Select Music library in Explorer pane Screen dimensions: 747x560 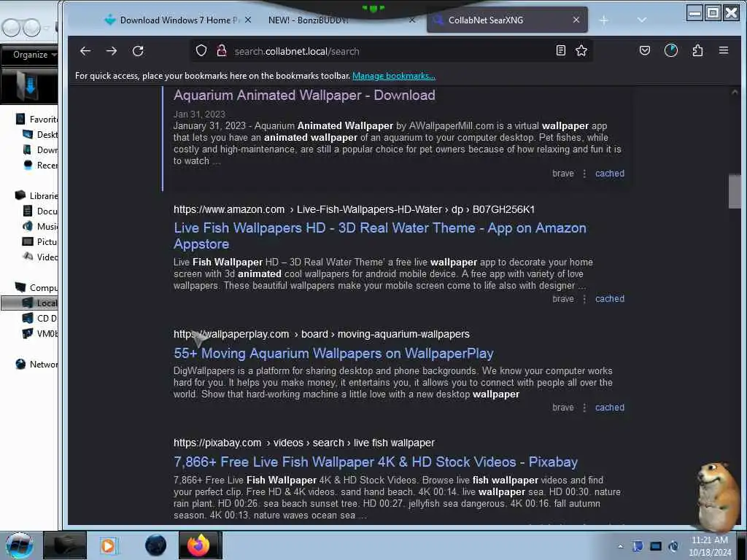(40, 226)
